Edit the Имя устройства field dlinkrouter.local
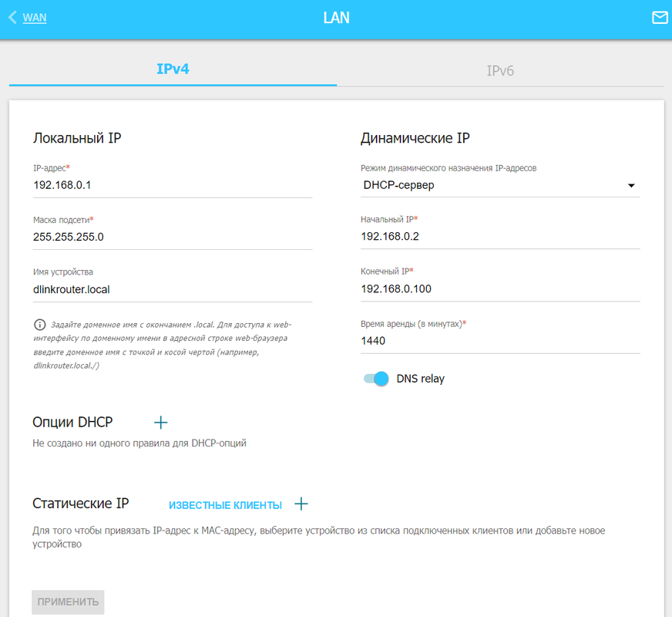This screenshot has width=672, height=617. (173, 289)
